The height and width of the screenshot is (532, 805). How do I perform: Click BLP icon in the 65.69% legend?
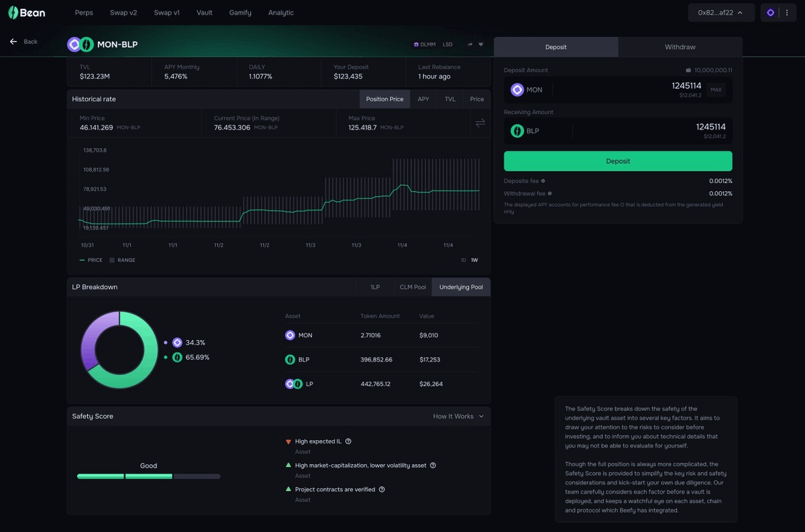coord(177,358)
